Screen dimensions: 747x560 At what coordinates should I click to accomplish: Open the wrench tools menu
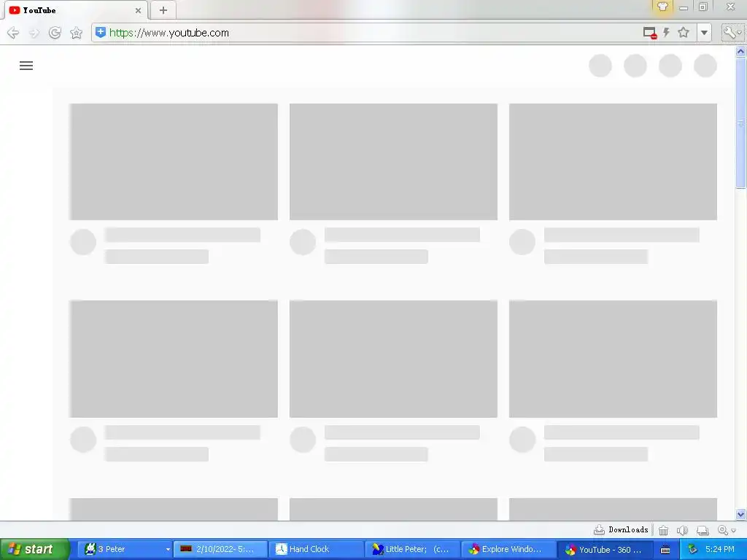click(732, 33)
